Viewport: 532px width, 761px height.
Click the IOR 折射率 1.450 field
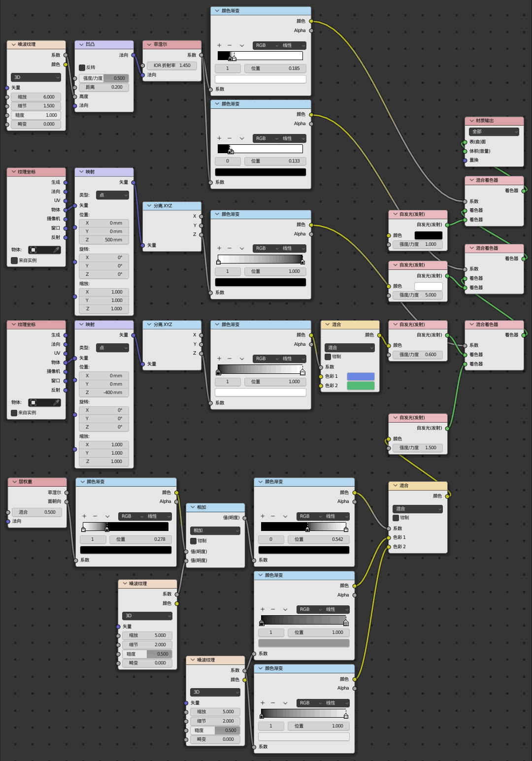172,66
